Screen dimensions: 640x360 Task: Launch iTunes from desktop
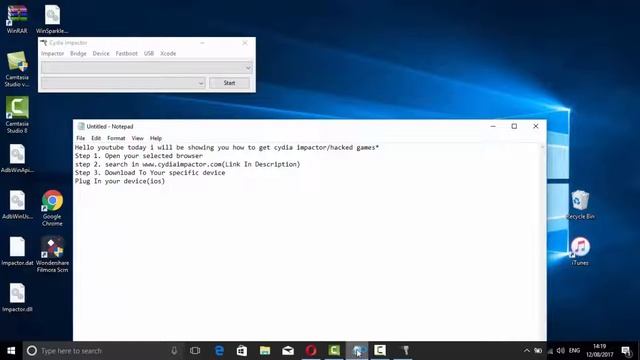coord(580,251)
